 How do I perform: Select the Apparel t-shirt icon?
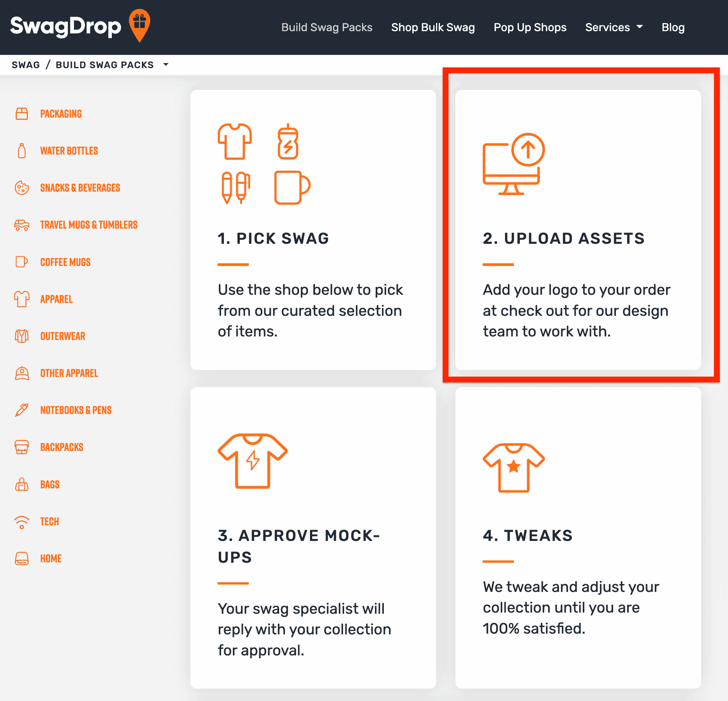coord(22,299)
